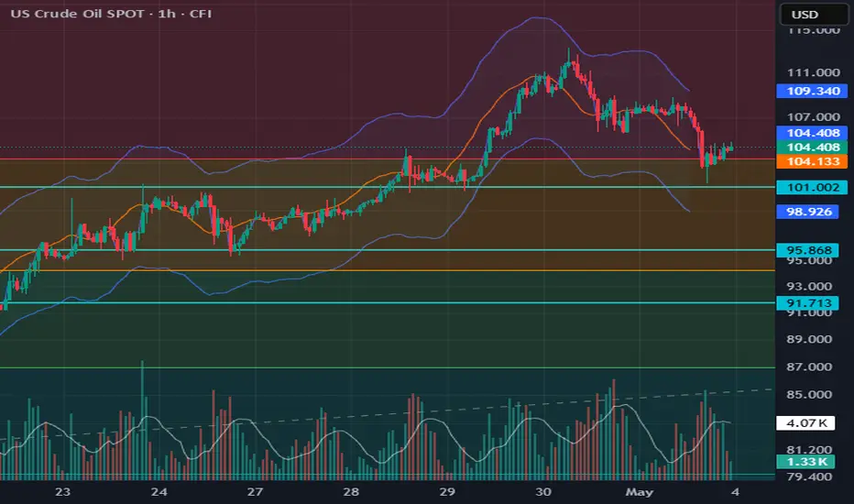Select the blue 109.340 price label
This screenshot has width=854, height=504.
tap(812, 91)
